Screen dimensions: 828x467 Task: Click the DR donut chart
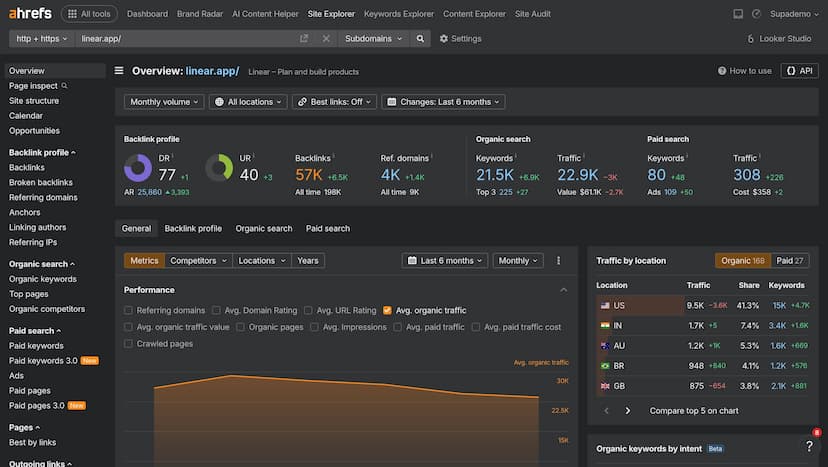[x=138, y=168]
